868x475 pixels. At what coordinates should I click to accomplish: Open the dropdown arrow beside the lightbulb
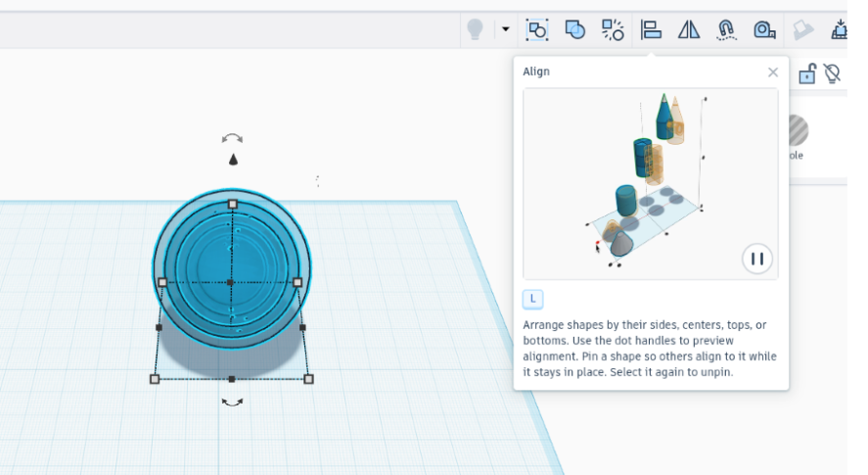click(505, 29)
